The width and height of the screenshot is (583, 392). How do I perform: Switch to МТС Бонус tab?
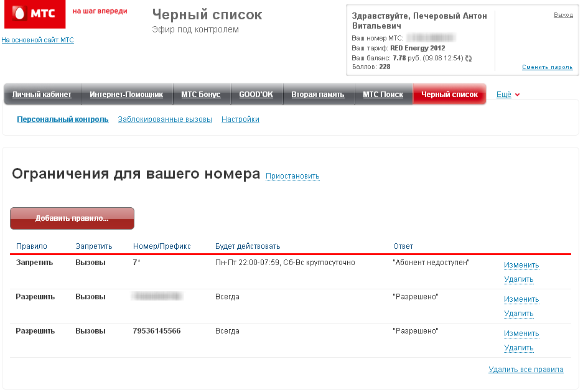(201, 95)
